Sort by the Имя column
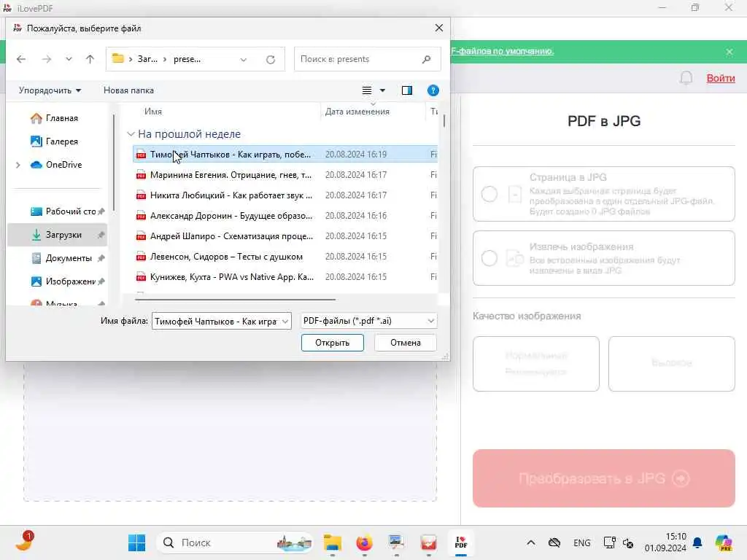This screenshot has width=747, height=560. click(153, 112)
